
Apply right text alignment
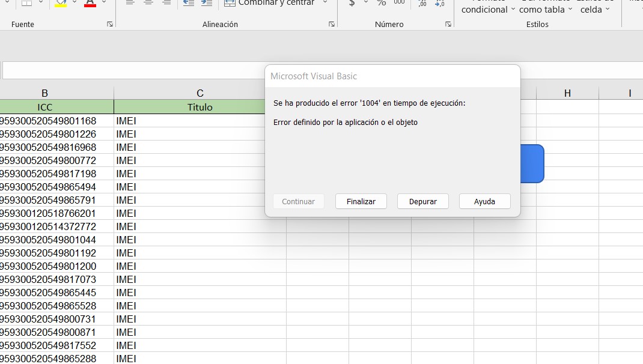[166, 2]
